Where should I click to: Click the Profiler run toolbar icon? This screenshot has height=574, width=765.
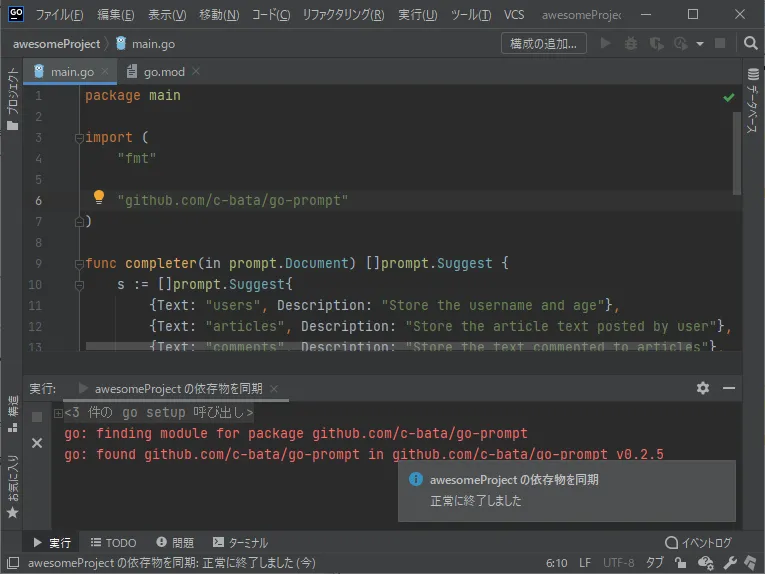tap(681, 43)
